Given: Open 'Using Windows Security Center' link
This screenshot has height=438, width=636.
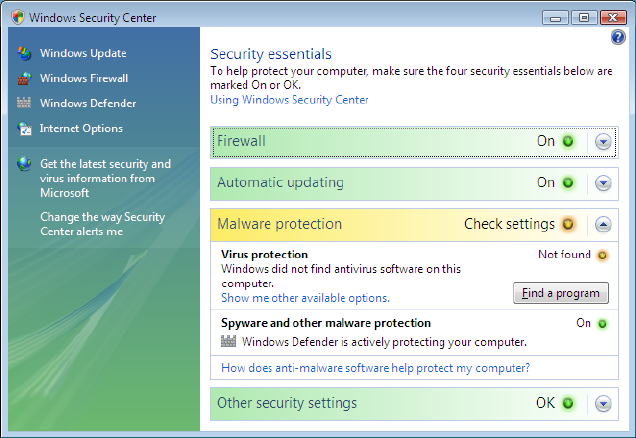Looking at the screenshot, I should click(x=289, y=100).
